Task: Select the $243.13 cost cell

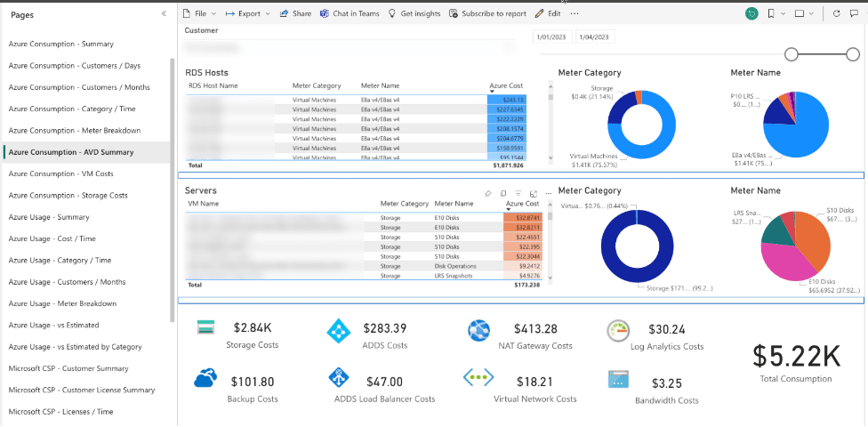Action: coord(507,100)
